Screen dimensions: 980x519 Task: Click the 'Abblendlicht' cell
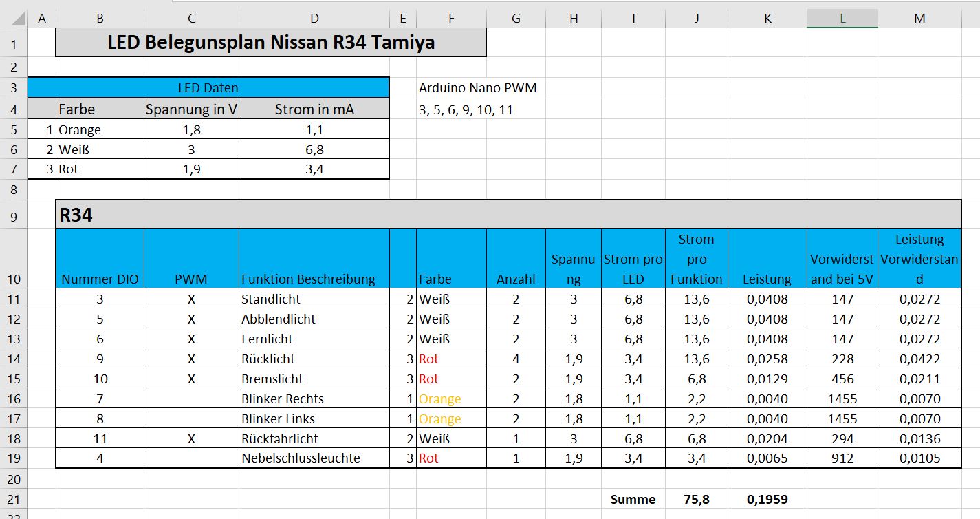pyautogui.click(x=314, y=319)
